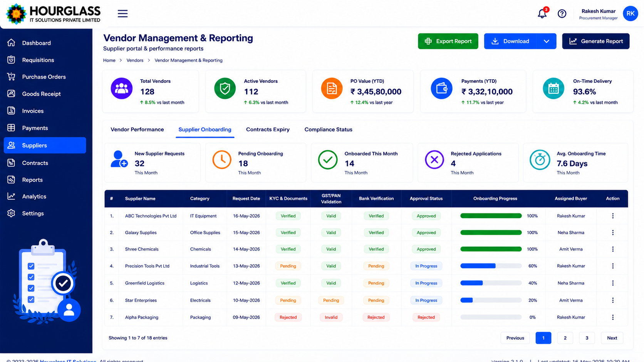Open actions menu for Precision Tools row
Viewport: 644px width, 362px height.
pyautogui.click(x=613, y=266)
